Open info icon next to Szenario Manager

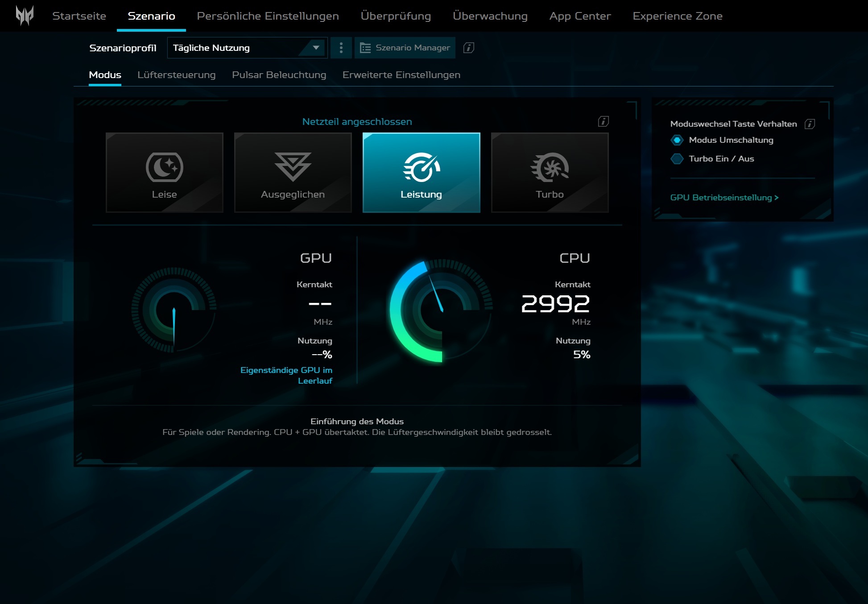point(468,48)
